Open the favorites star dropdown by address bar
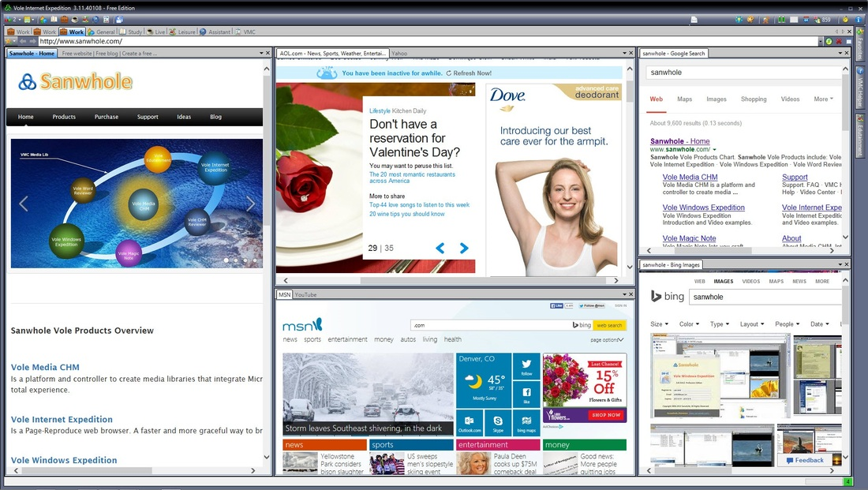 [10, 41]
